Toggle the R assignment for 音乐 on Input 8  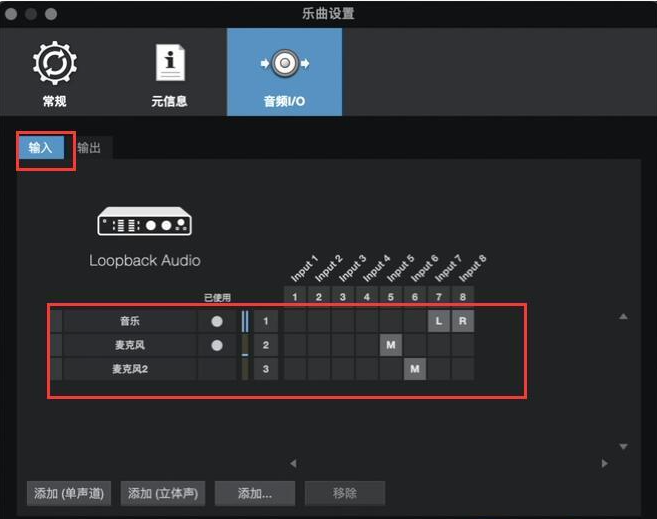pos(463,321)
